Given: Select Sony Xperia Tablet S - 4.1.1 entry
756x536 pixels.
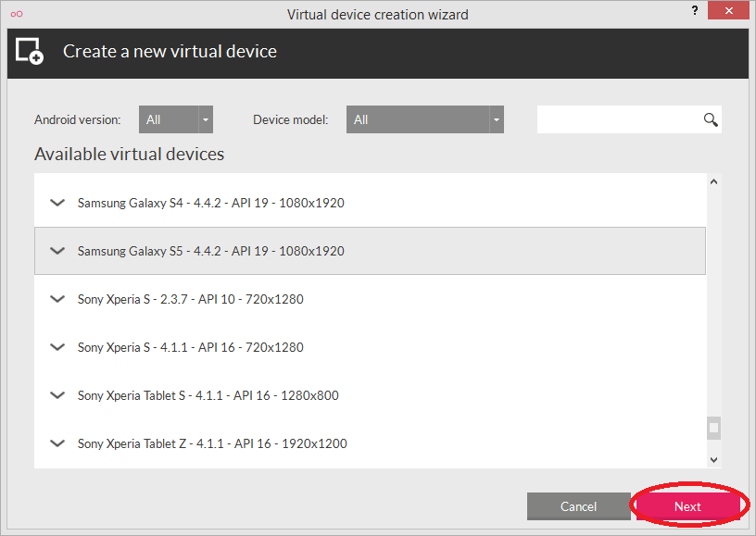Looking at the screenshot, I should [x=370, y=395].
